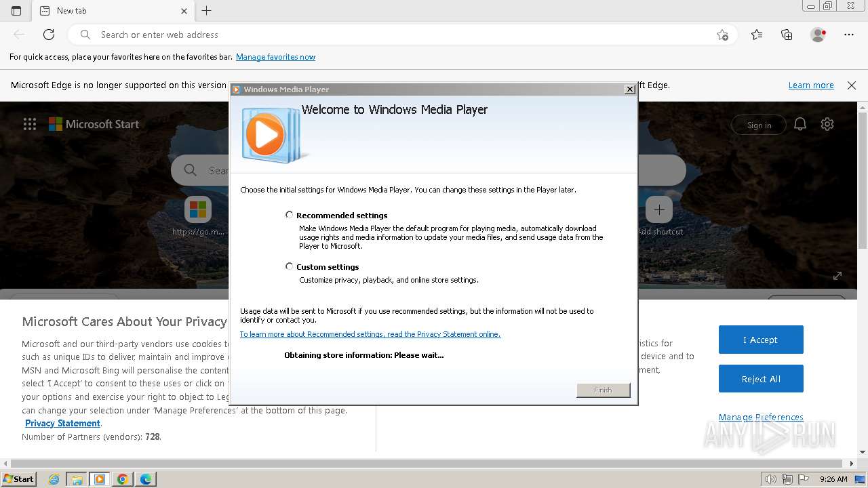Close the Windows Media Player dialog

pos(629,89)
